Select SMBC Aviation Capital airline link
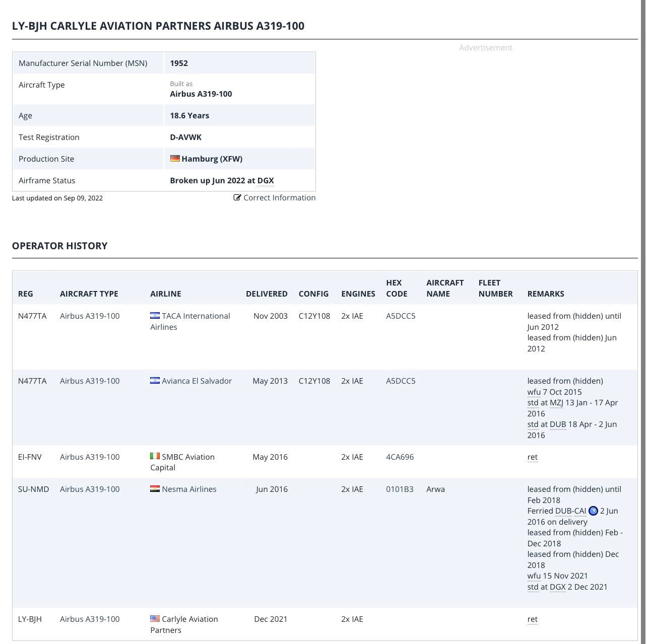650x644 pixels. click(x=182, y=462)
